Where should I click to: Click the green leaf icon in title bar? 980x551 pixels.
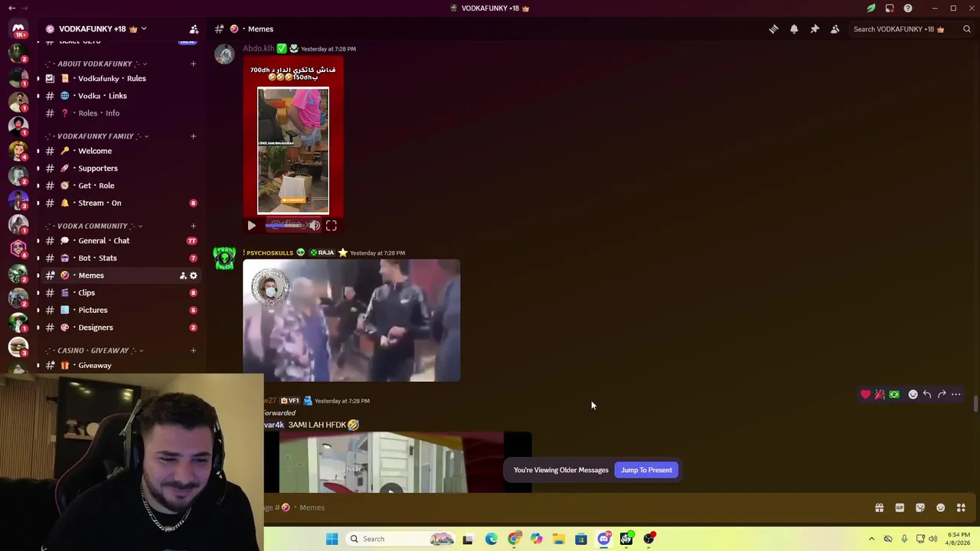click(x=871, y=8)
